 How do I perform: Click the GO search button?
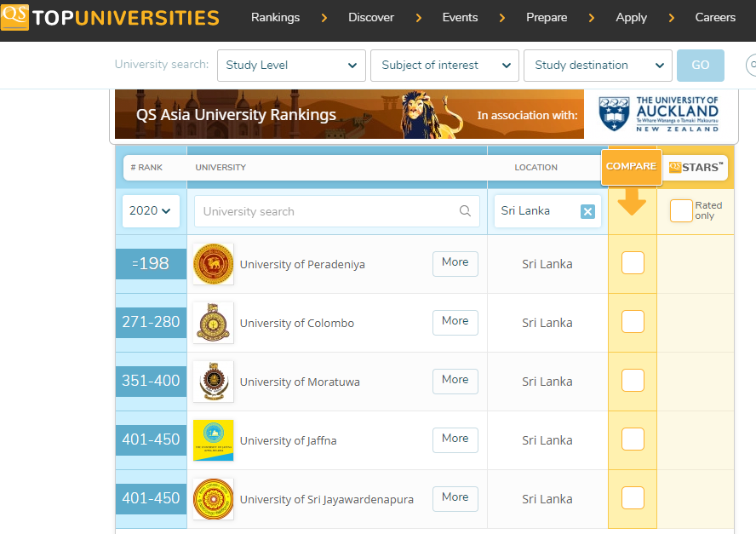700,66
